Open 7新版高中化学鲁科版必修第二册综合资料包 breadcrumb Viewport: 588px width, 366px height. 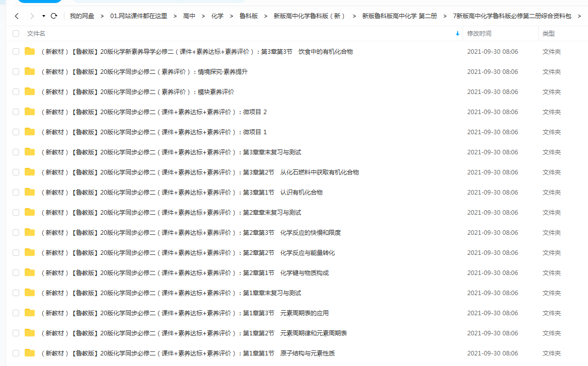(x=512, y=16)
